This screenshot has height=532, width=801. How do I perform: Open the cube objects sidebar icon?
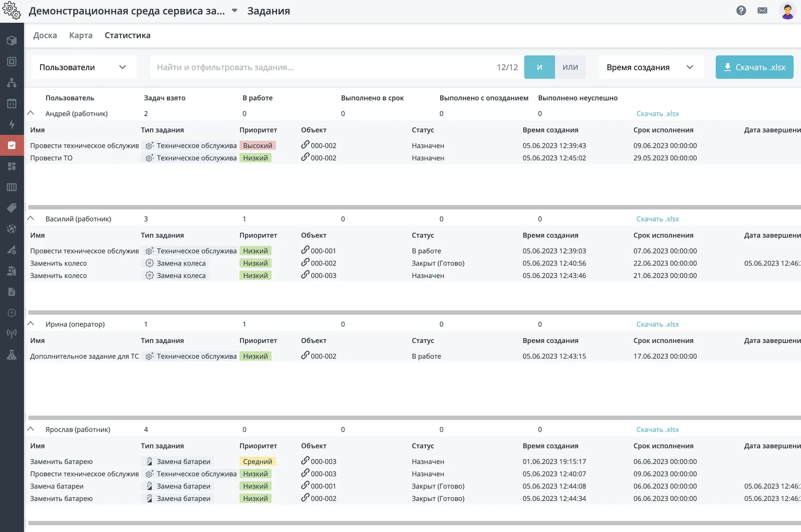[x=12, y=40]
